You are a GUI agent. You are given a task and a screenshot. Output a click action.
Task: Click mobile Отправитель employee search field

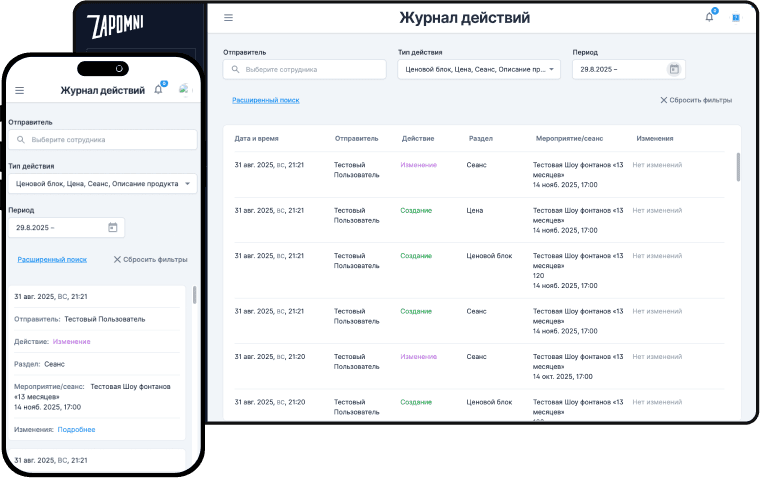click(102, 140)
